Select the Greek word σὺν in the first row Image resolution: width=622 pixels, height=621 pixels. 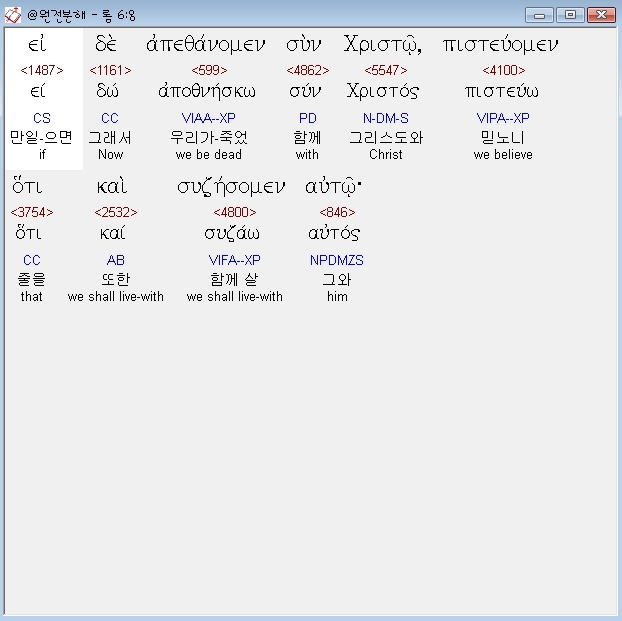[x=303, y=44]
